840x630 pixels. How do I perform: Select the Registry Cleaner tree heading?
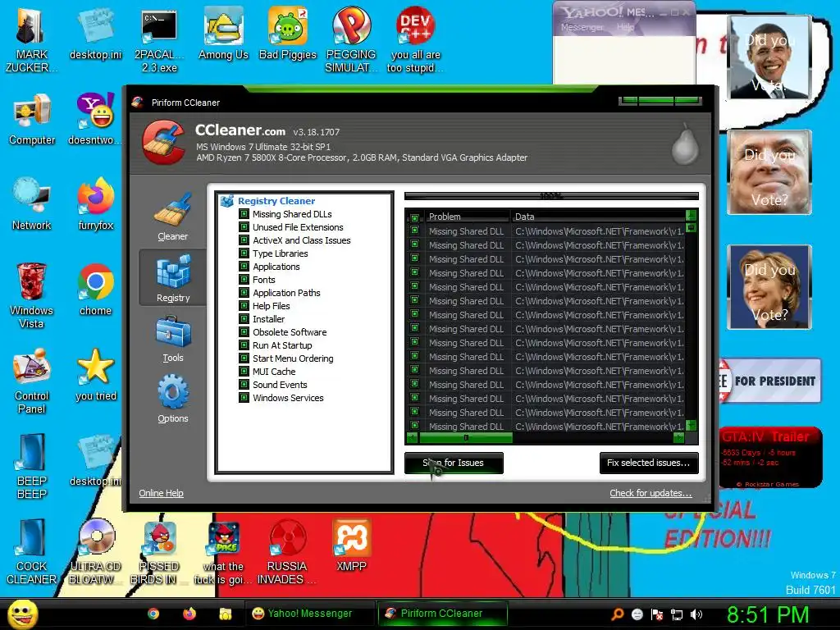point(276,201)
